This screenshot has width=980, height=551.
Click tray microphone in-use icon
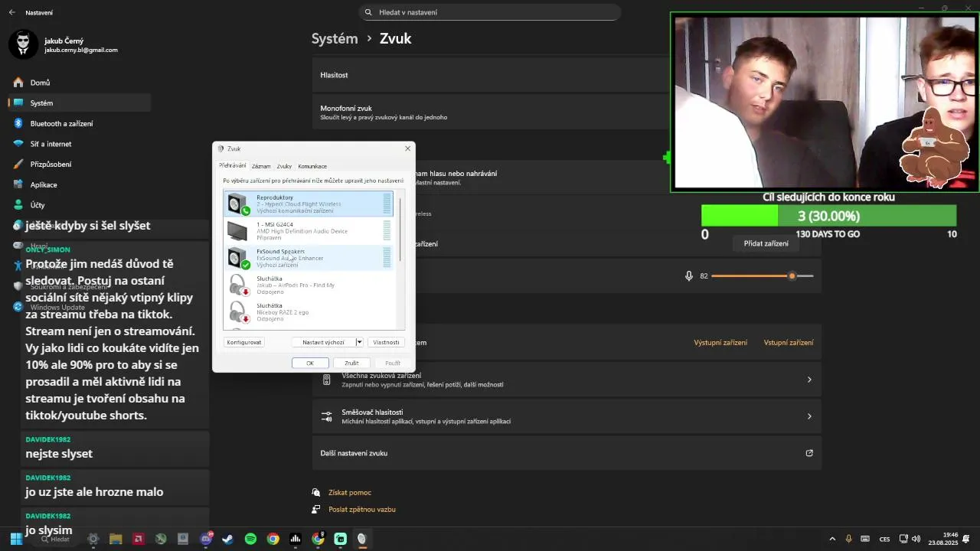click(x=848, y=539)
